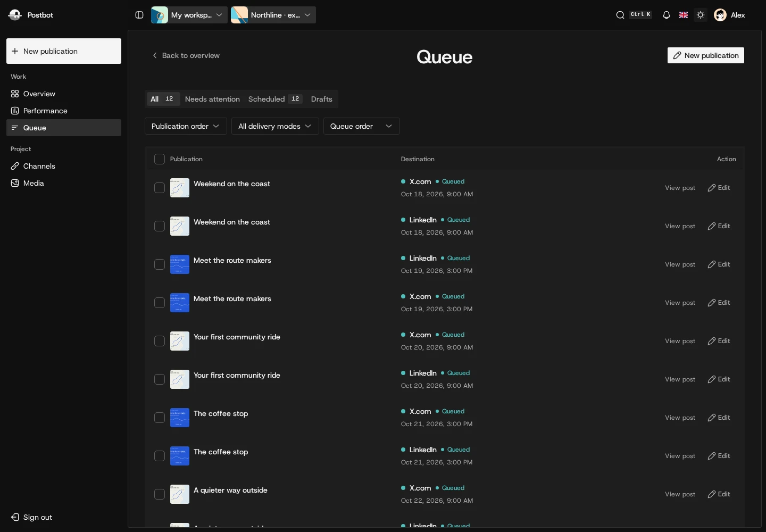This screenshot has height=532, width=766.
Task: Toggle the sun theme icon
Action: coord(701,15)
